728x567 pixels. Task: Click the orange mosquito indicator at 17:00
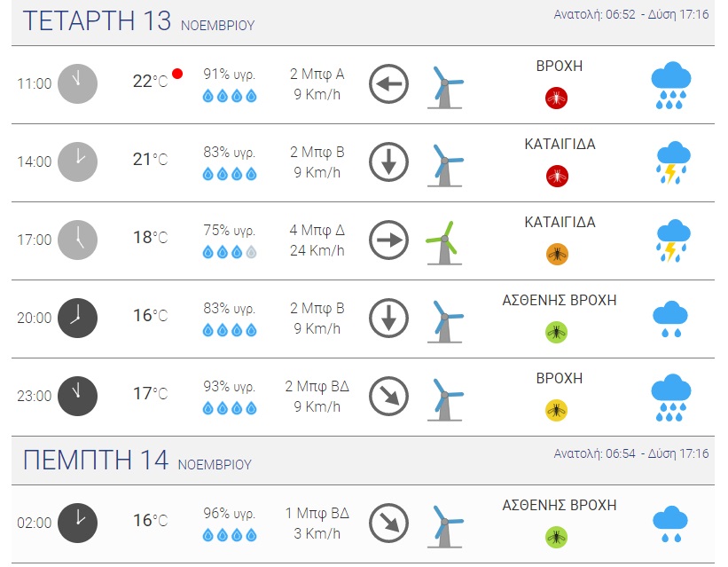tap(557, 255)
